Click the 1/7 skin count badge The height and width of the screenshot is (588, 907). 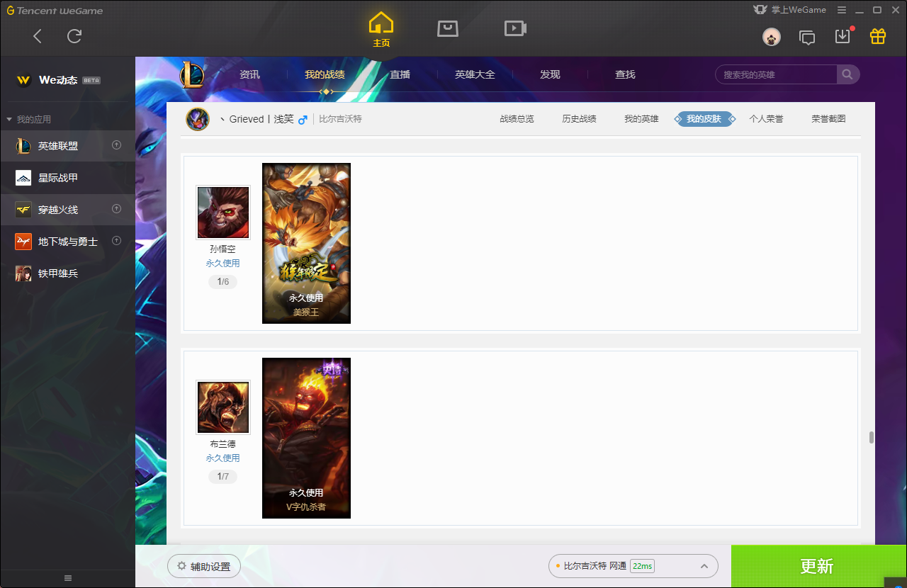[x=222, y=477]
